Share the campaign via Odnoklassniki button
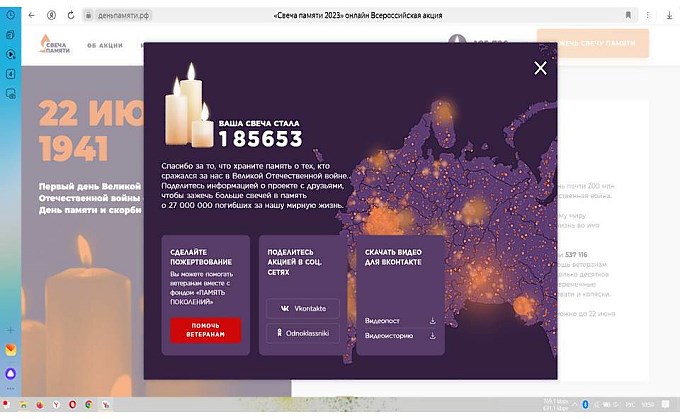Screen dimensions: 680x419 point(303,333)
